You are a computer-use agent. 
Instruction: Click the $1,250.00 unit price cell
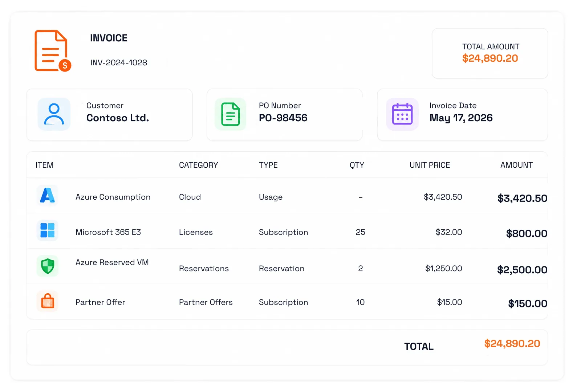pos(443,269)
